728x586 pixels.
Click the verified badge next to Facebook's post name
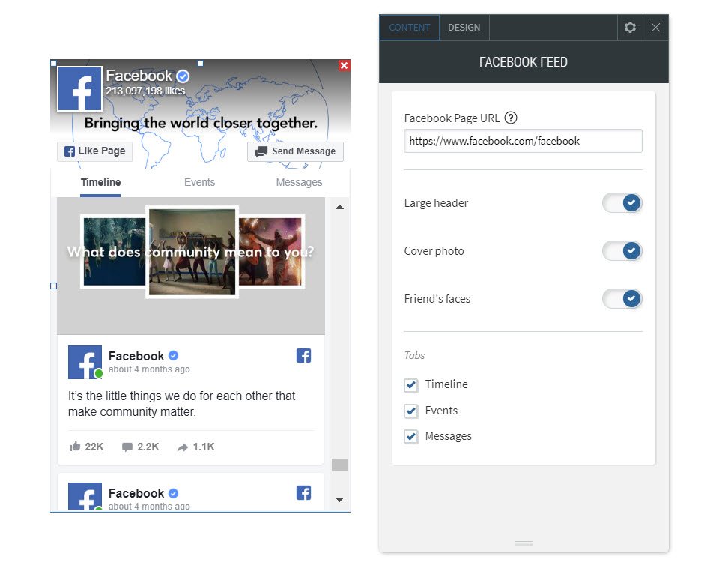click(x=172, y=355)
